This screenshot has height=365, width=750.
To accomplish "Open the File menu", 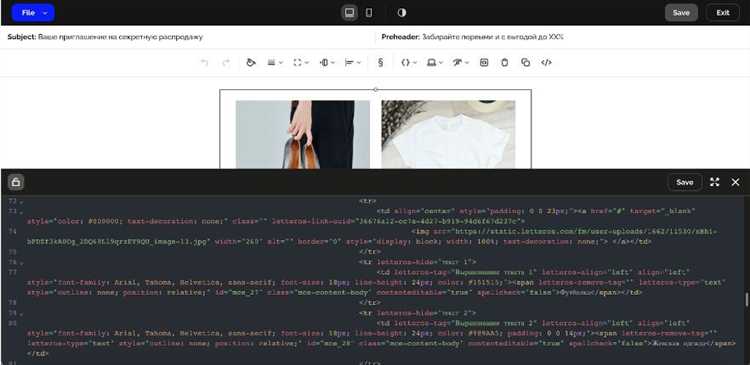I will (x=33, y=13).
